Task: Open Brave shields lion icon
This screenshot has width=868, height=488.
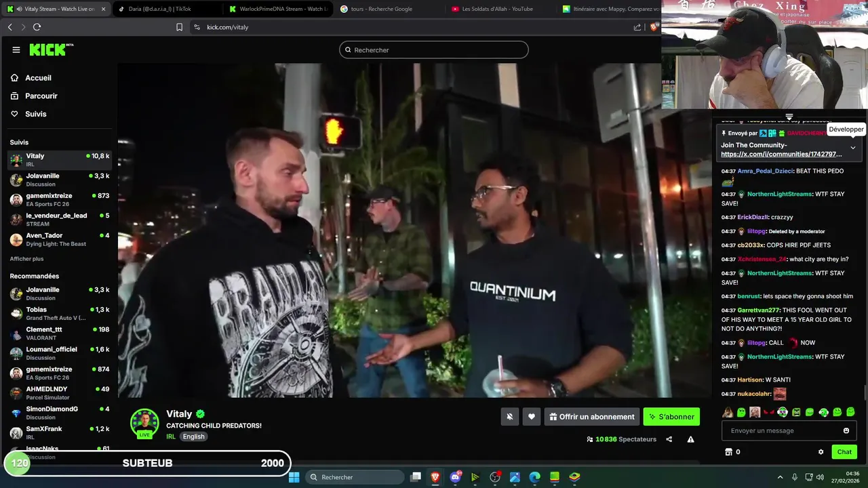Action: pos(654,27)
